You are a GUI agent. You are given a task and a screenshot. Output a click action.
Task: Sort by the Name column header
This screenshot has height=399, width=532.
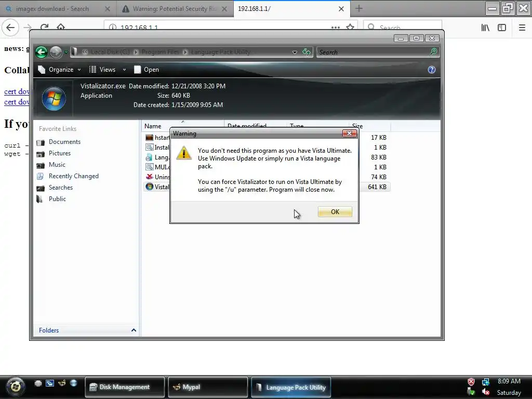[x=153, y=126]
